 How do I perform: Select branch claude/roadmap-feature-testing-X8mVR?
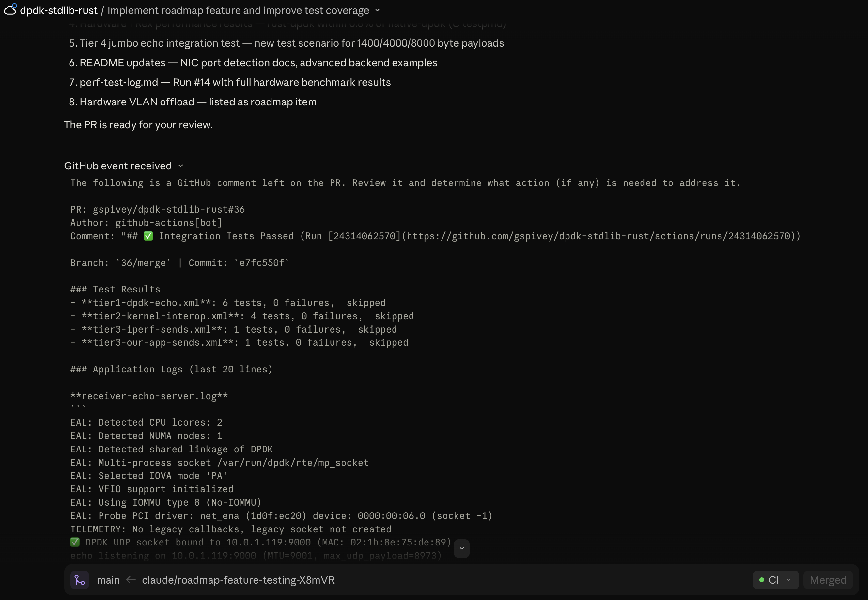point(238,580)
